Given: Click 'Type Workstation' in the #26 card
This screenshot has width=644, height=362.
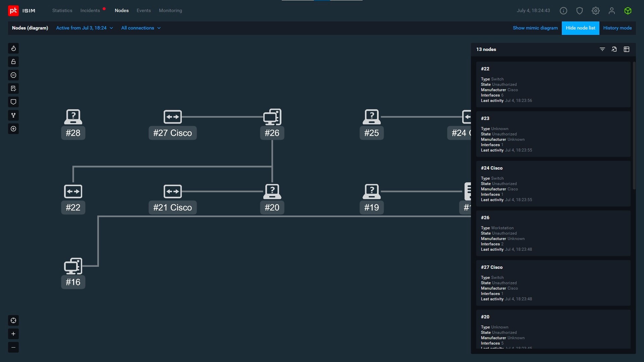Looking at the screenshot, I should tap(497, 228).
